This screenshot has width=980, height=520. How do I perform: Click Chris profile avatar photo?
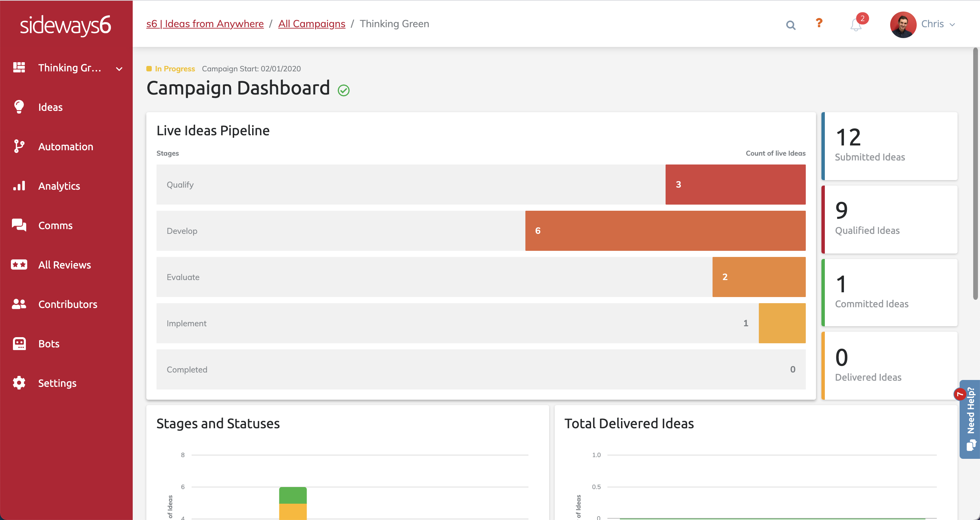click(903, 24)
